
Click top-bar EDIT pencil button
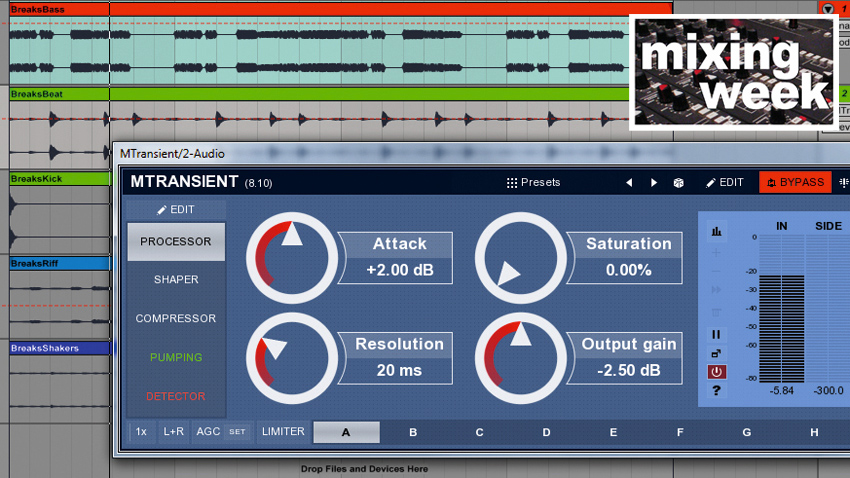[725, 183]
